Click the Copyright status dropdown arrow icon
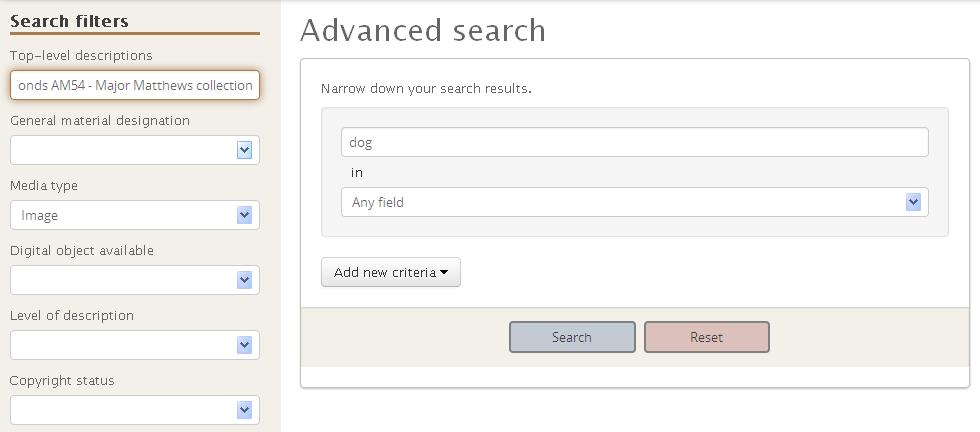 point(244,410)
